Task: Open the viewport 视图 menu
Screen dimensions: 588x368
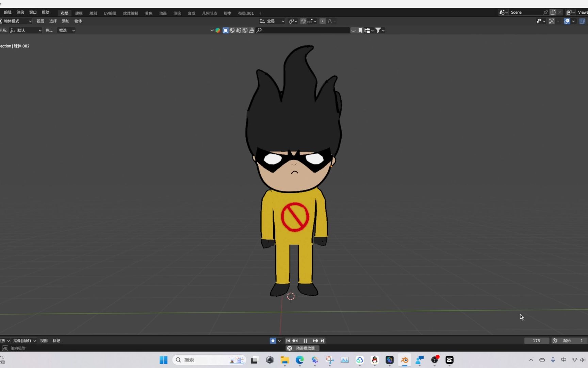Action: 40,21
